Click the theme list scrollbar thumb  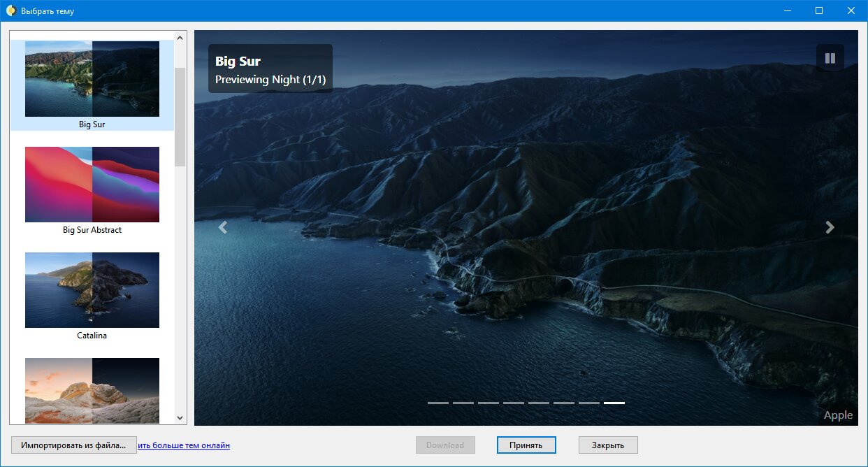coord(180,117)
